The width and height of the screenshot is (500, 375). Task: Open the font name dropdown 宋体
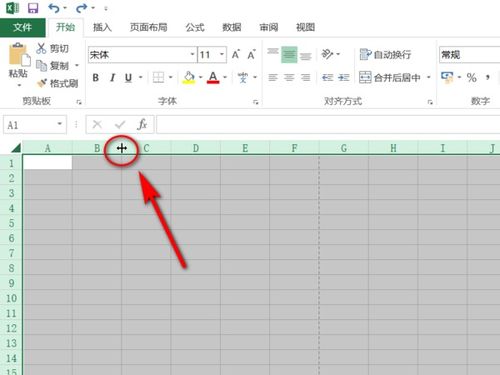click(192, 54)
